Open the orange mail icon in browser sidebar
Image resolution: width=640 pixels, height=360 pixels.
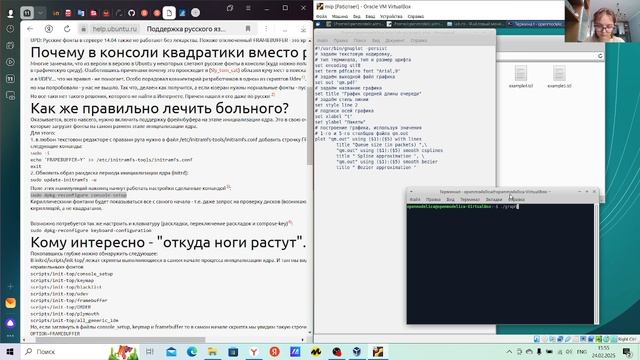click(x=11, y=303)
